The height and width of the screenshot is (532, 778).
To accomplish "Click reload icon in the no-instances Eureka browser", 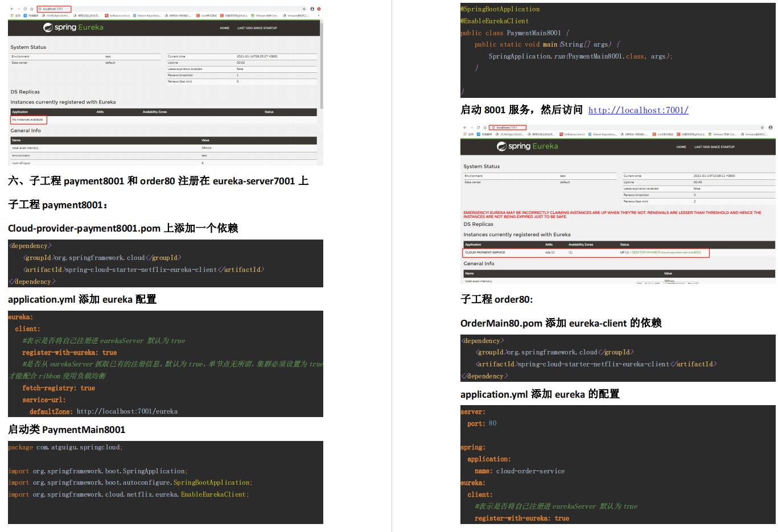I will pyautogui.click(x=25, y=9).
